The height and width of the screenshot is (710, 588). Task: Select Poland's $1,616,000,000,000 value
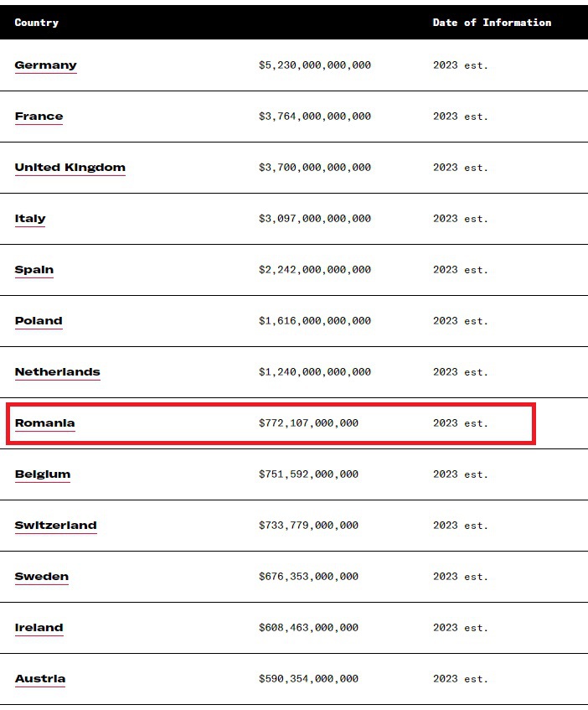click(314, 321)
